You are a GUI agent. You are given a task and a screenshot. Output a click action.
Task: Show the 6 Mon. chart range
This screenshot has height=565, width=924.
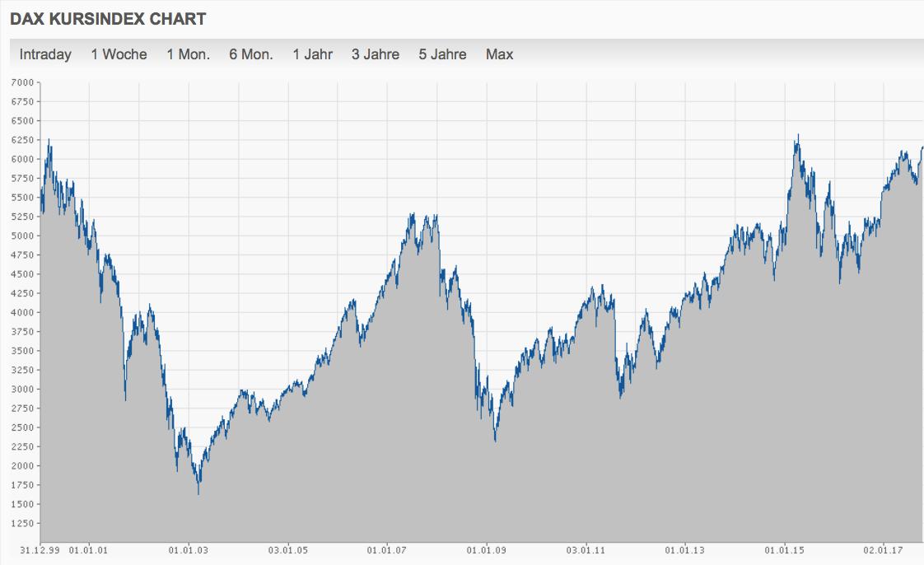click(x=251, y=54)
